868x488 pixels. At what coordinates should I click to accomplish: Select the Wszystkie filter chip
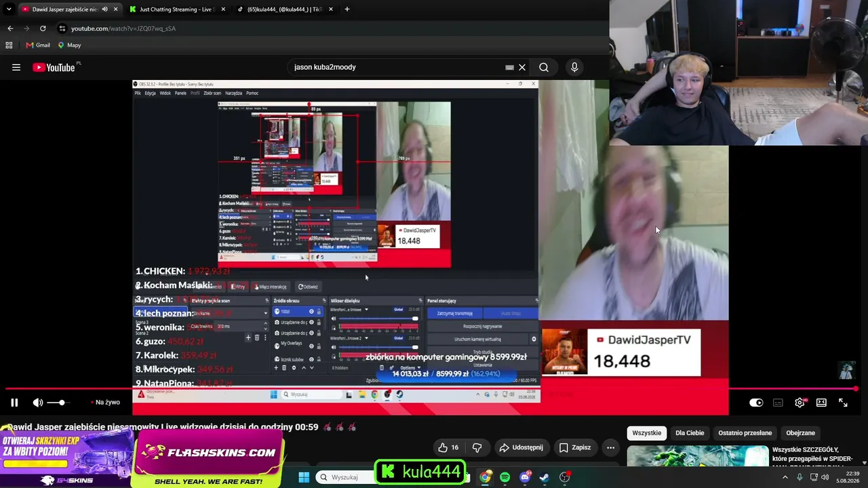647,433
